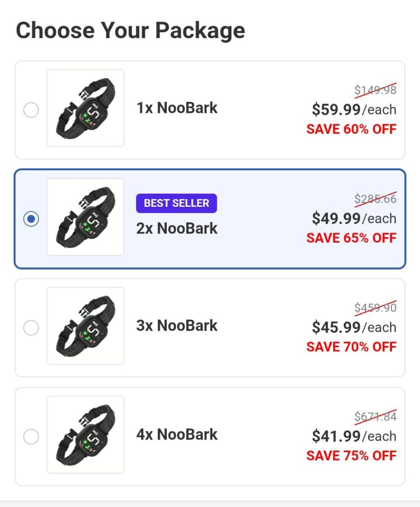Viewport: 420px width, 507px height.
Task: Click the Choose Your Package heading
Action: point(130,30)
